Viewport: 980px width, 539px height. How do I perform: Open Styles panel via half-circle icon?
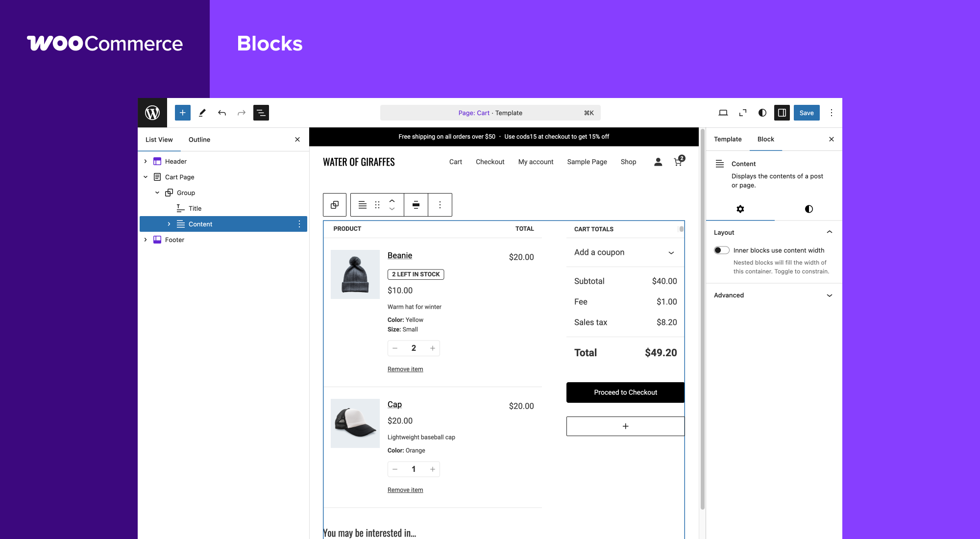point(762,113)
